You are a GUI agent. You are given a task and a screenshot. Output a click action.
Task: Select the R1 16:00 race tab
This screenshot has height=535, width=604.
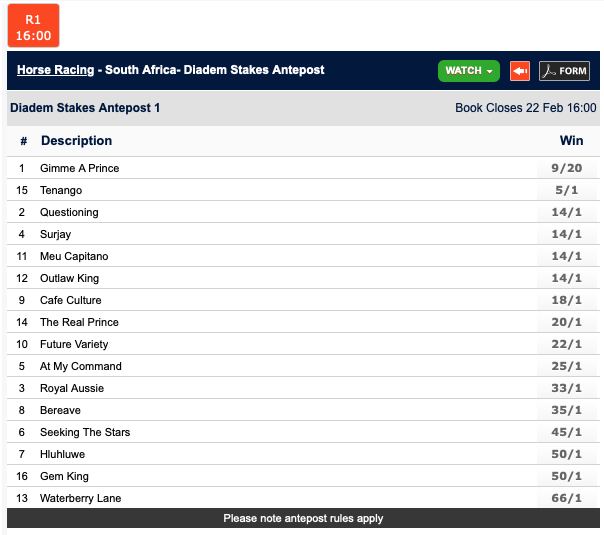33,25
